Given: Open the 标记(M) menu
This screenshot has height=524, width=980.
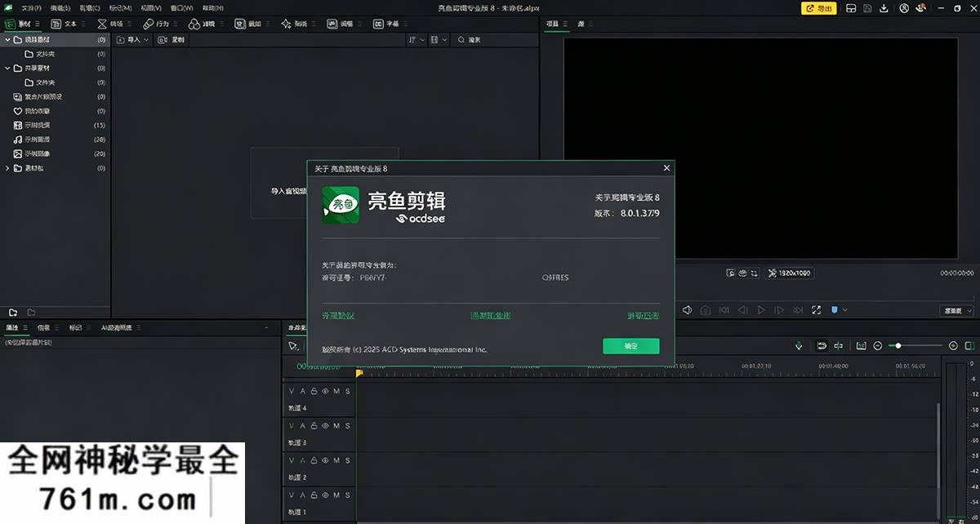Looking at the screenshot, I should (120, 7).
